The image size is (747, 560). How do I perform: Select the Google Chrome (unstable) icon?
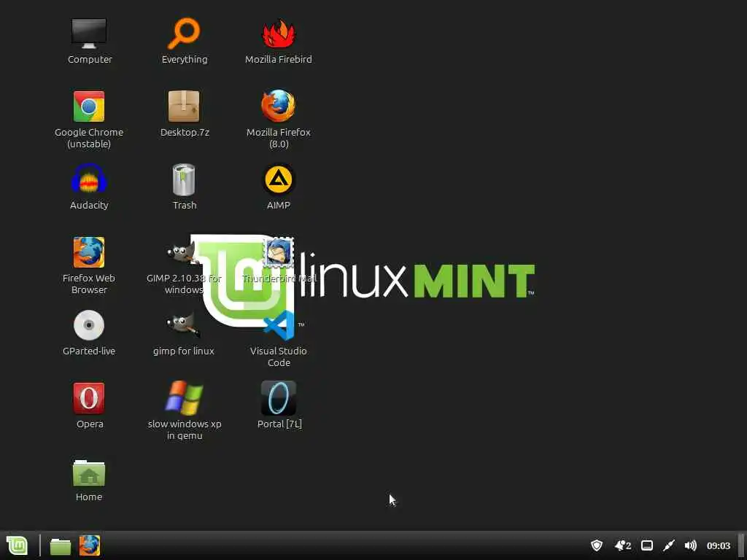(89, 106)
